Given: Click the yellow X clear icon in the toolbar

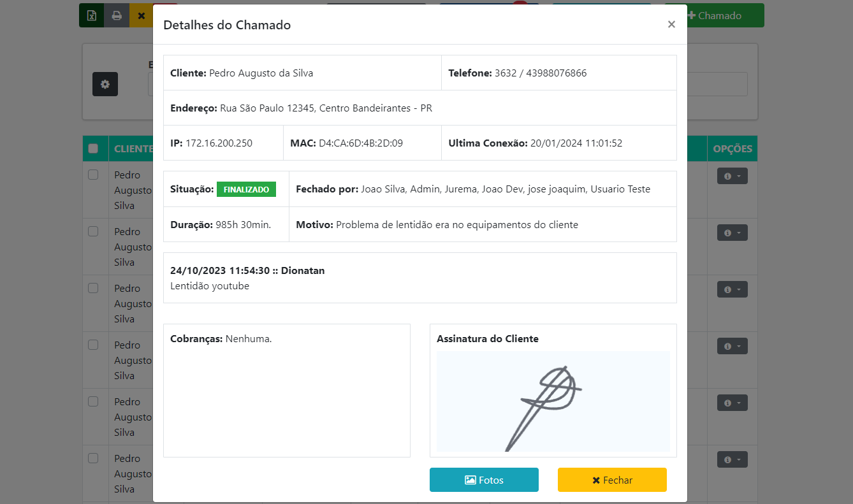Looking at the screenshot, I should [x=141, y=15].
